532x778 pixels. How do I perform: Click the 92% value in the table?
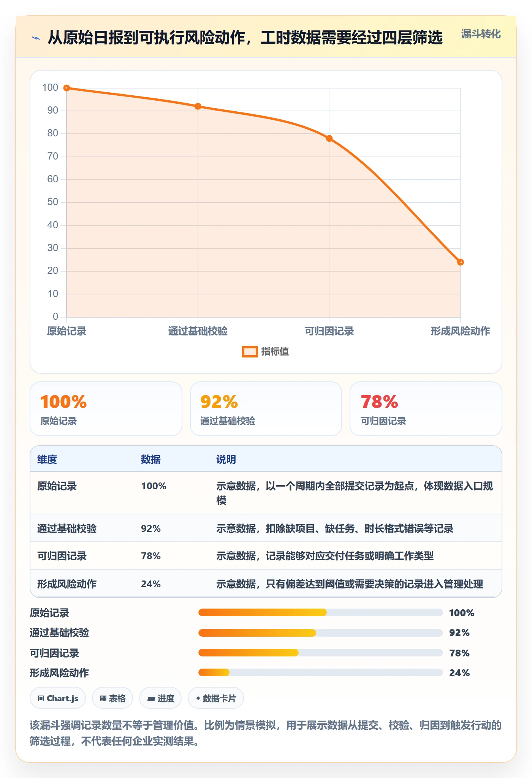[x=151, y=529]
